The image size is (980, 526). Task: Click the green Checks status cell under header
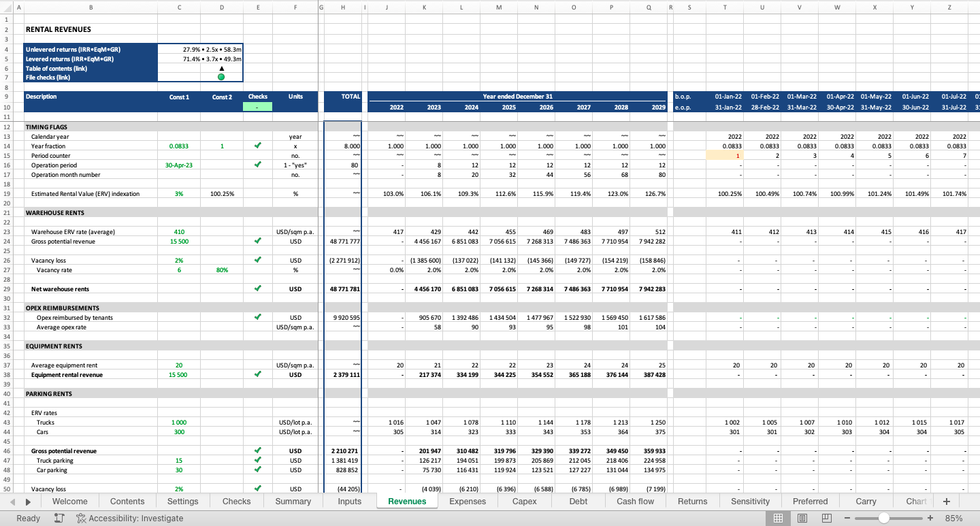[x=258, y=107]
